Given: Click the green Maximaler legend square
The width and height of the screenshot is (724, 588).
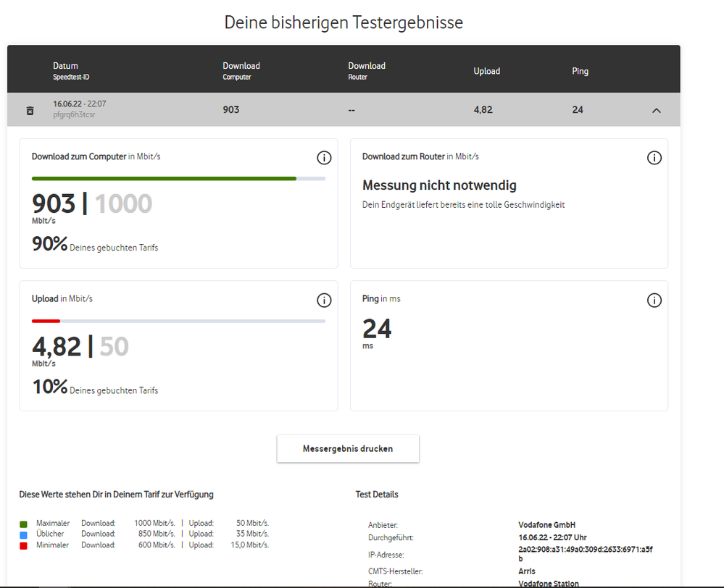Looking at the screenshot, I should point(24,524).
